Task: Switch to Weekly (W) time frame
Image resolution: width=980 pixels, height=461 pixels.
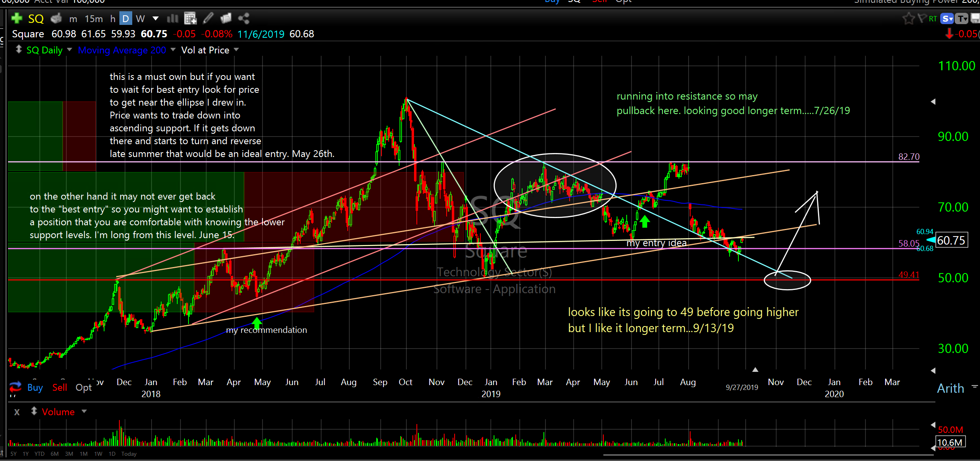Action: coord(140,18)
